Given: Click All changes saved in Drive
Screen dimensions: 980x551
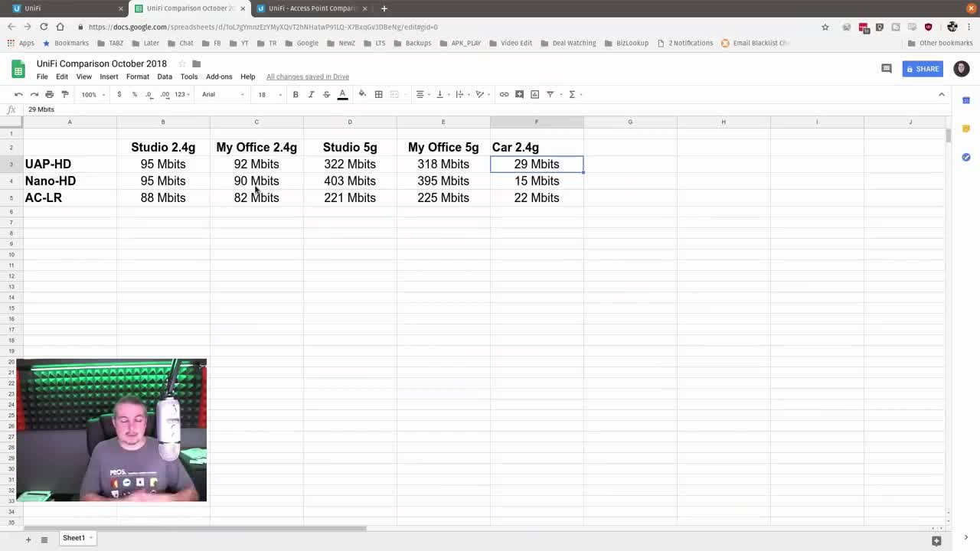Looking at the screenshot, I should [x=308, y=77].
